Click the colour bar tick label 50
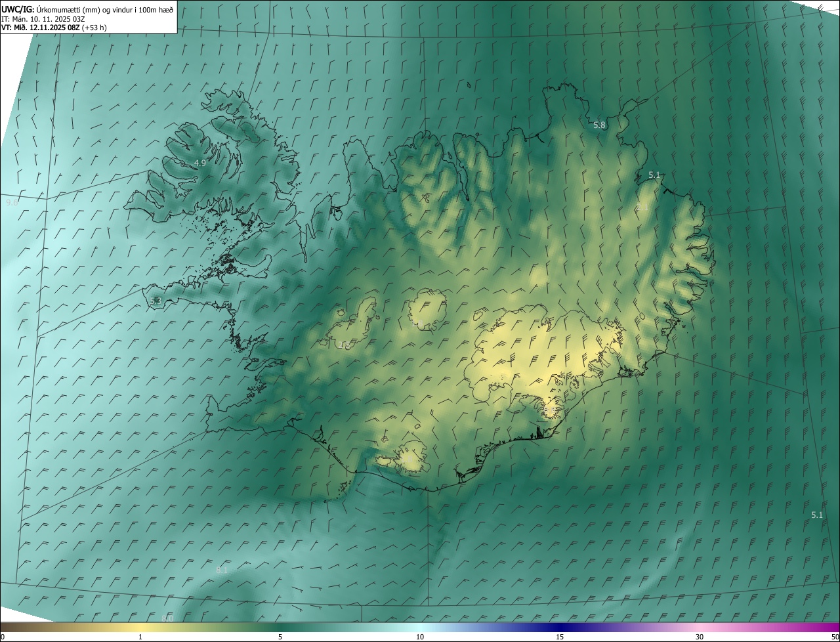The width and height of the screenshot is (840, 642). 835,637
